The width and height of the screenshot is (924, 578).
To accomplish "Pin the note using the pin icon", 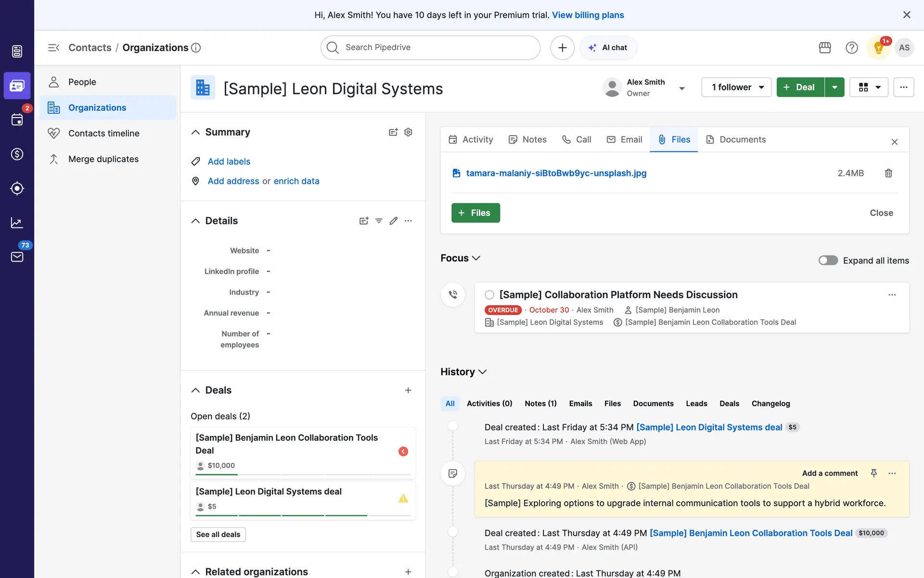I will (x=874, y=473).
